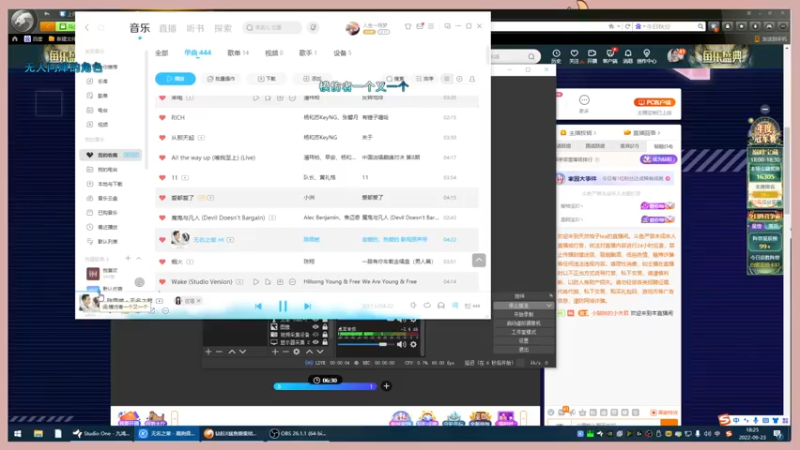
Task: Mute the OBS desktop audio speaker icon
Action: (x=402, y=344)
